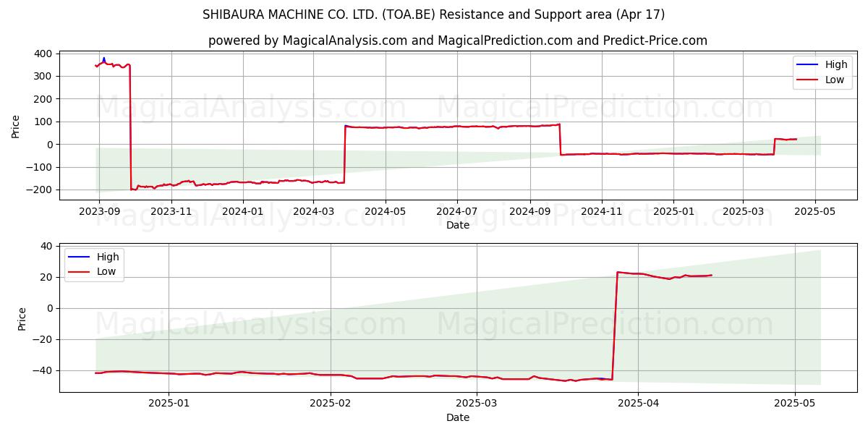
Task: Click the bottom chart 0 price tick
Action: [49, 308]
